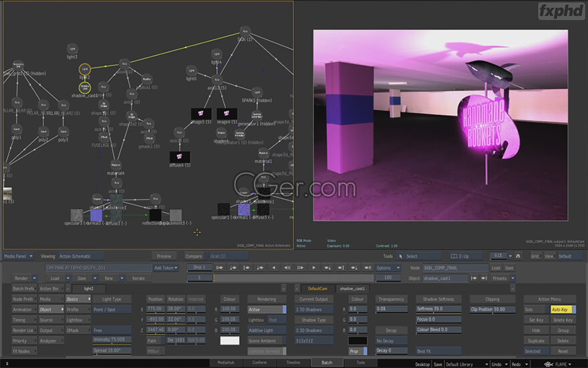Click the previous object arrow beside shadow_cast1
The height and width of the screenshot is (368, 588).
pyautogui.click(x=474, y=278)
